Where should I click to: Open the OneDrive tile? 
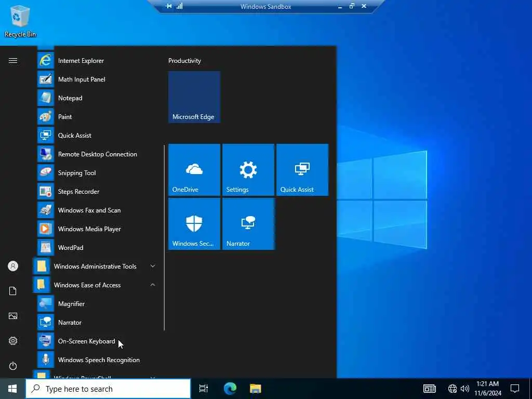194,170
